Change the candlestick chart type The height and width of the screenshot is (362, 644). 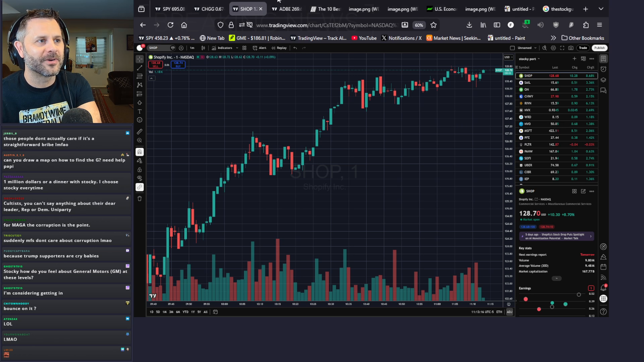point(203,48)
